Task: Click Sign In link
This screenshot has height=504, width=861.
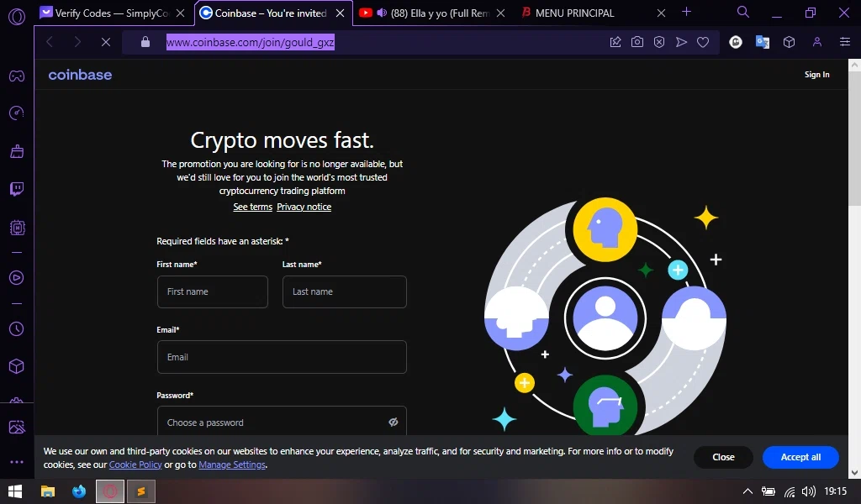Action: pos(817,75)
